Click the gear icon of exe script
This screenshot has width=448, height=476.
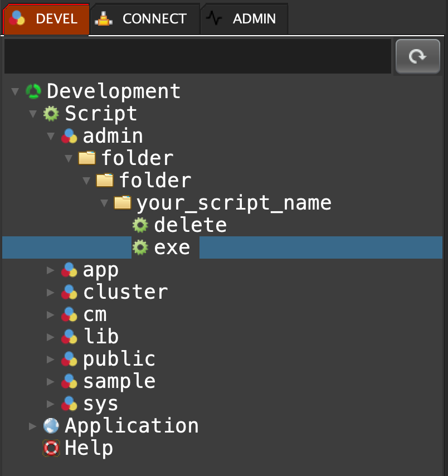click(140, 247)
